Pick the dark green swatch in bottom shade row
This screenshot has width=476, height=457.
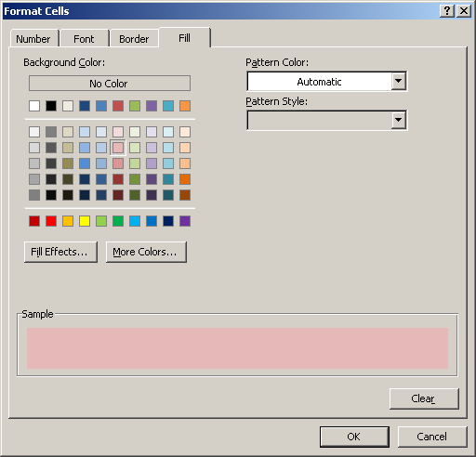click(x=135, y=195)
